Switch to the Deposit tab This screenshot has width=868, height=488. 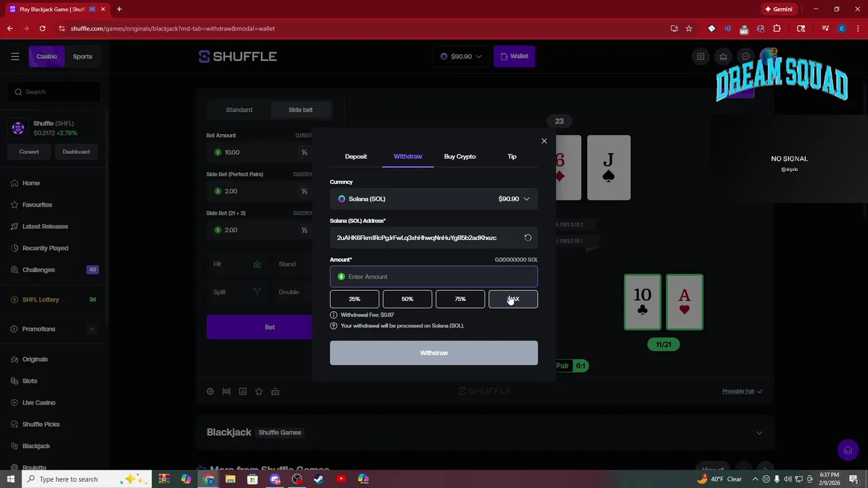point(356,157)
